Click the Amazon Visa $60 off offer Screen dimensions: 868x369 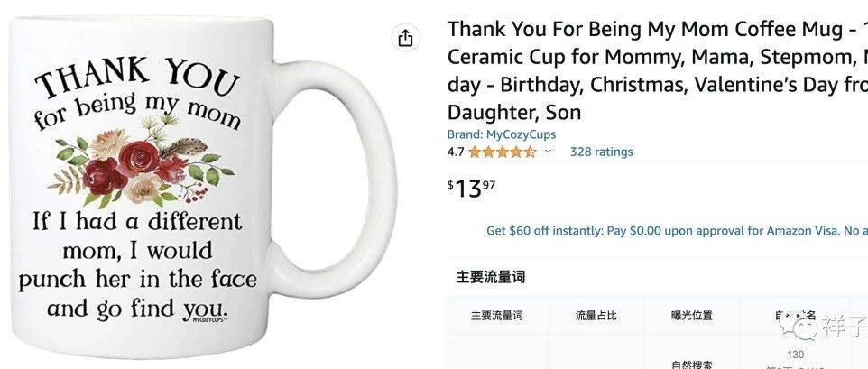coord(677,231)
